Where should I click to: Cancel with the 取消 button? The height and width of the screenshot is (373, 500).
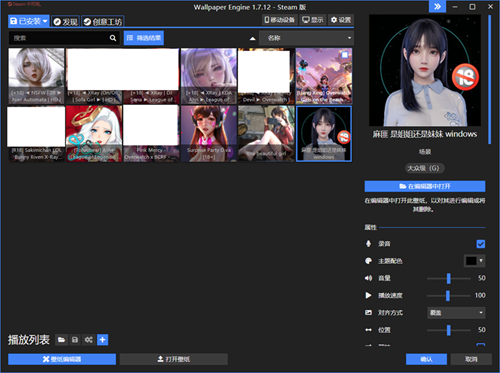point(471,359)
